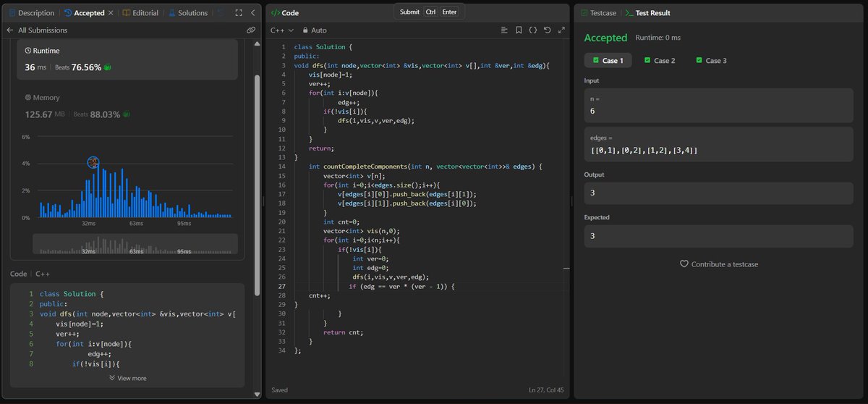This screenshot has height=404, width=868.
Task: Go back using All Submissions arrow
Action: click(9, 30)
